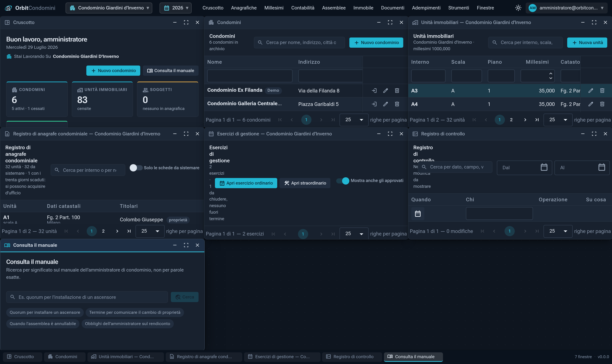
Task: Delete unit A4 trash icon
Action: point(602,104)
